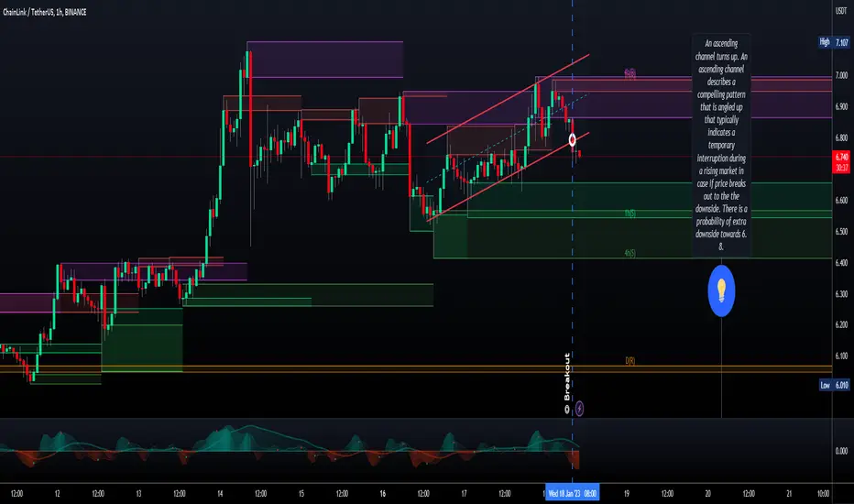Click the Low 6.010 price label
The image size is (854, 504).
[x=835, y=385]
